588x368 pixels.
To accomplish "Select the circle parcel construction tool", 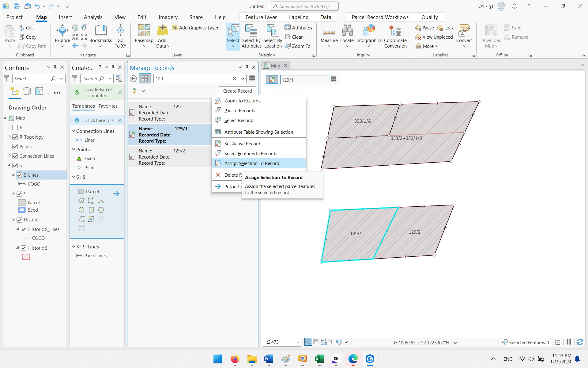I will (x=81, y=210).
